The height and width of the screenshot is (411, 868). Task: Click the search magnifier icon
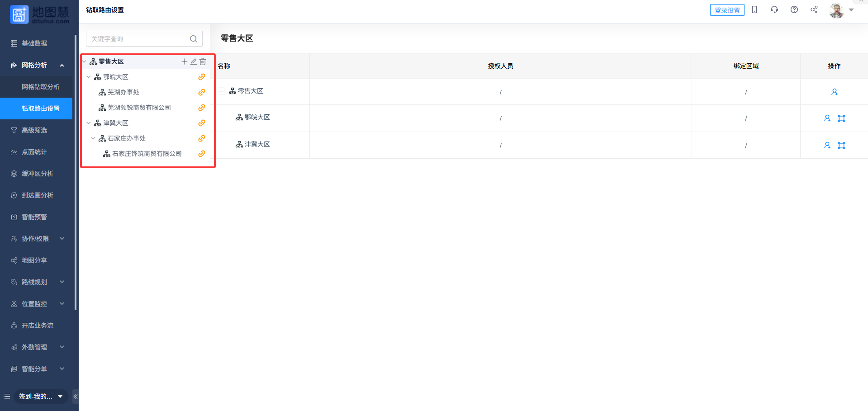(x=194, y=39)
